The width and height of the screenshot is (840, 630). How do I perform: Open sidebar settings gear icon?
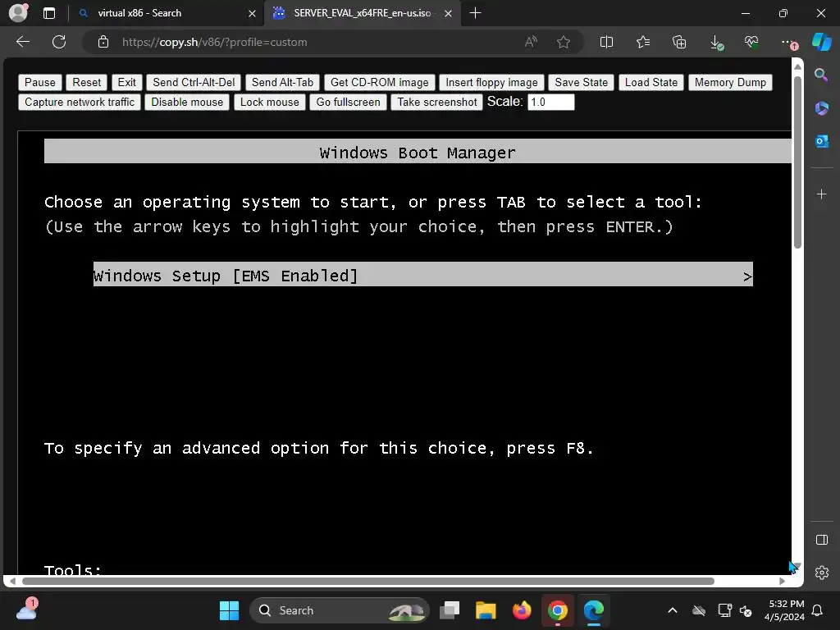(821, 573)
